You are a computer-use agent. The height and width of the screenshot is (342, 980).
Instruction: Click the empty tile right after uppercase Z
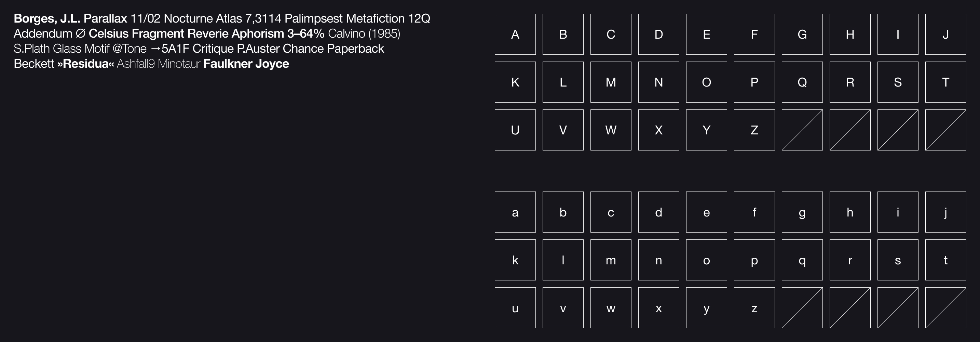point(802,130)
